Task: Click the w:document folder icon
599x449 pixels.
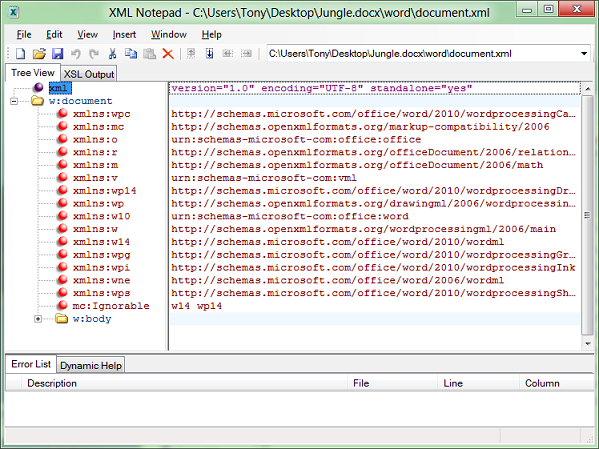Action: point(37,101)
